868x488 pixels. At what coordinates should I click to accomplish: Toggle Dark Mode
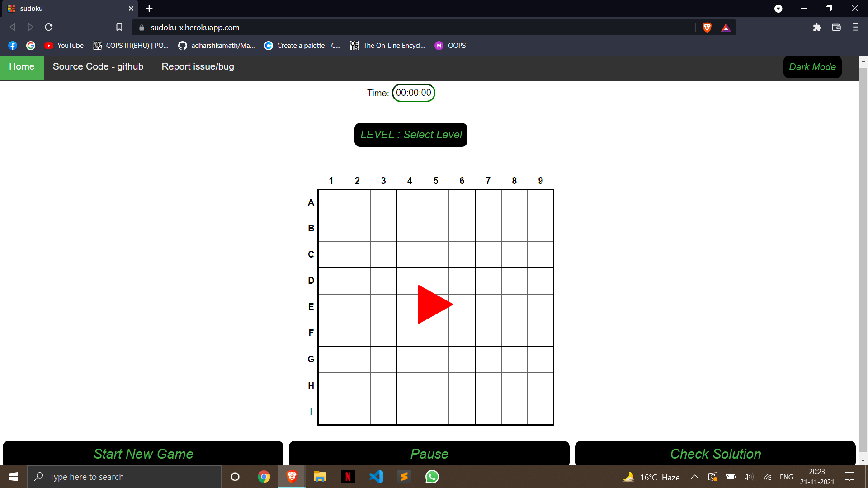[812, 67]
